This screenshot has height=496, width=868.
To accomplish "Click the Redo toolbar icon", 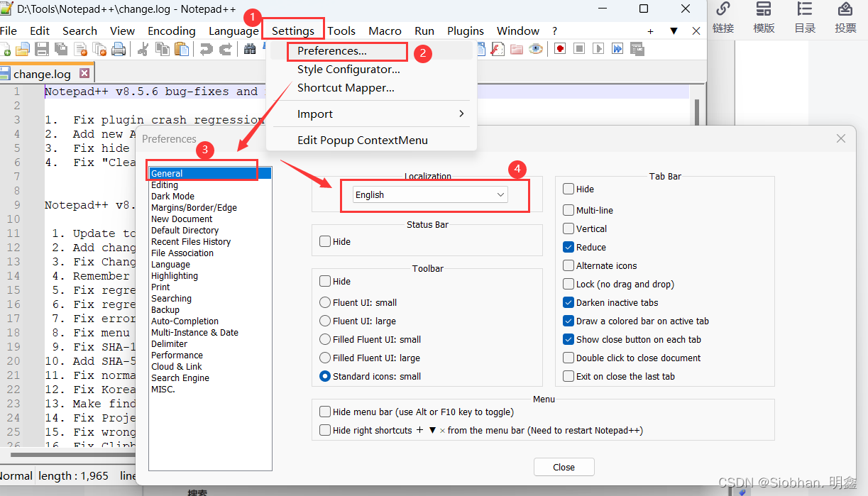I will (226, 49).
